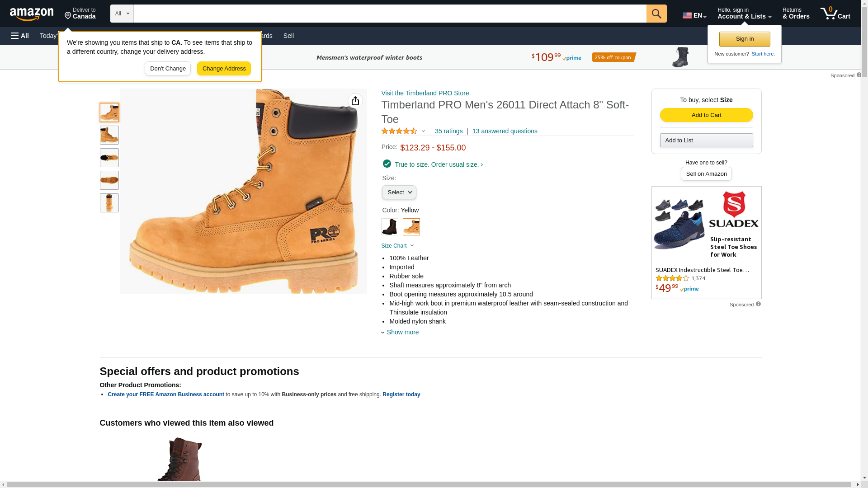The width and height of the screenshot is (868, 488).
Task: Open the Size Select dropdown
Action: (399, 192)
